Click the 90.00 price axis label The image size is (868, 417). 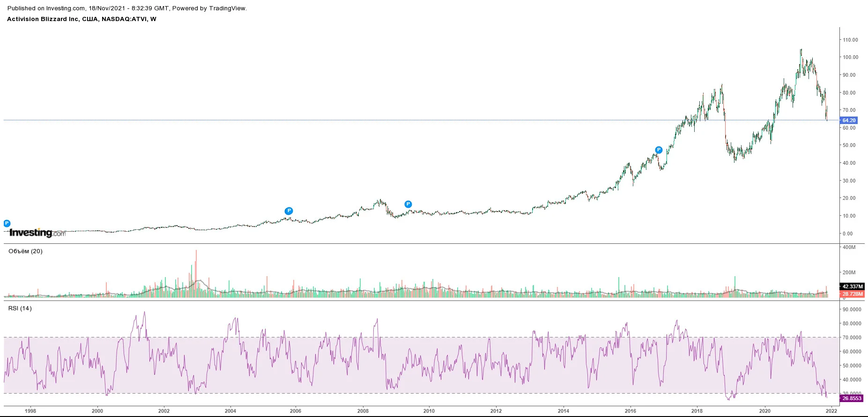coord(849,75)
